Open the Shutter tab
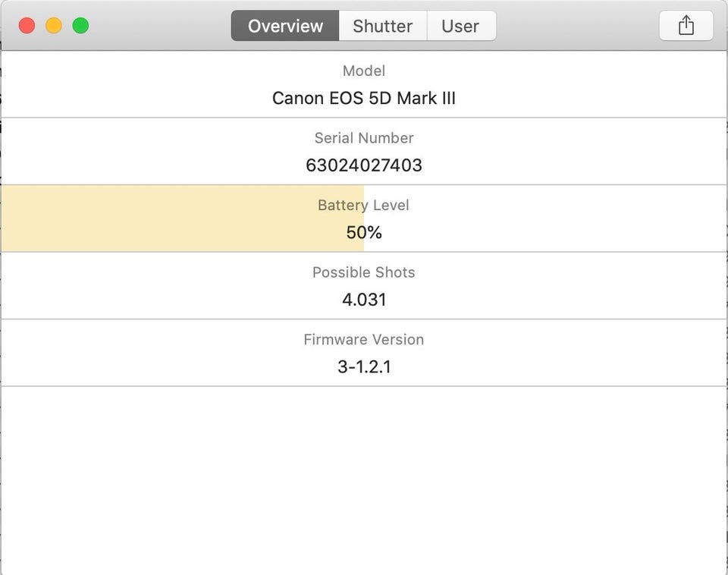The width and height of the screenshot is (728, 575). tap(382, 26)
